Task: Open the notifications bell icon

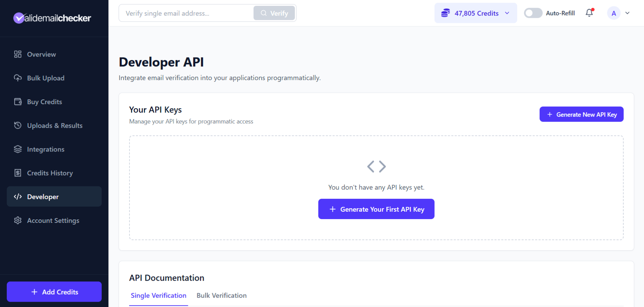Action: coord(589,13)
